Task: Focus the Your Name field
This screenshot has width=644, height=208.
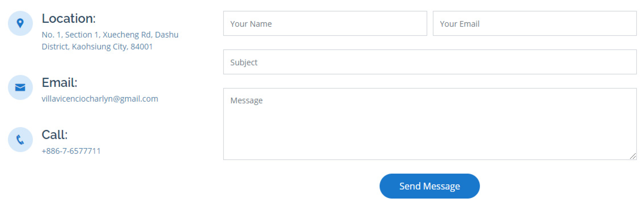Action: click(325, 24)
